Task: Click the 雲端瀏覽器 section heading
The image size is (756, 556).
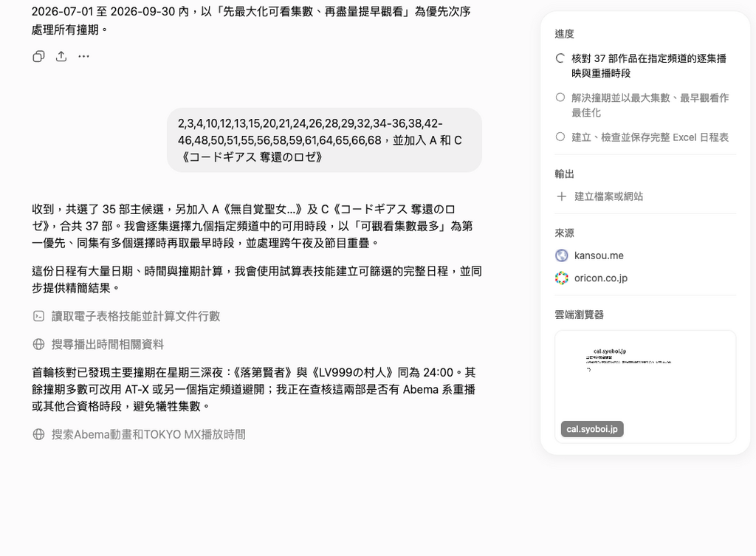Action: [579, 315]
